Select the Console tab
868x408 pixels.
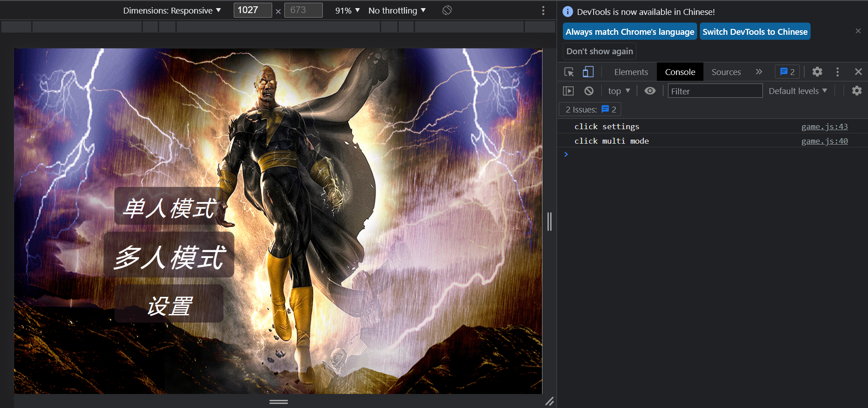click(x=680, y=72)
